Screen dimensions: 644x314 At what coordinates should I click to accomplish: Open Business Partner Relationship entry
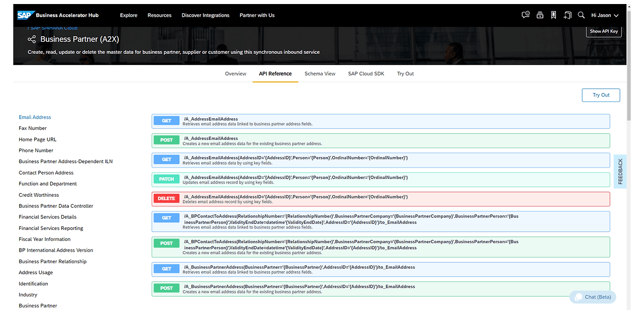(x=53, y=261)
